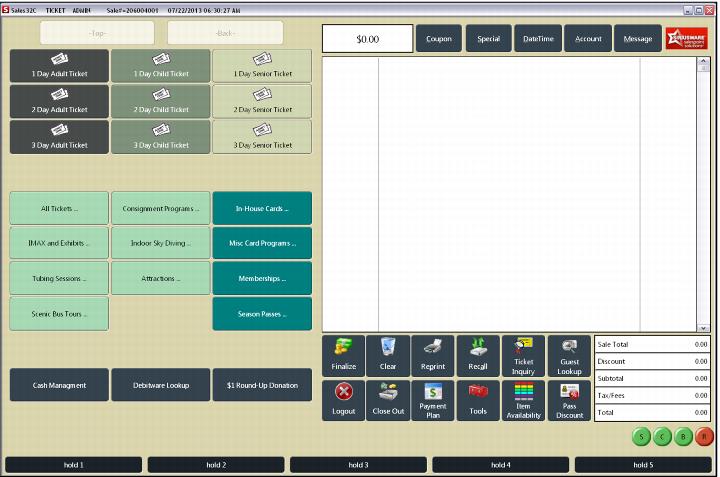
Task: Open the Tubing Sessions category
Action: pyautogui.click(x=59, y=279)
